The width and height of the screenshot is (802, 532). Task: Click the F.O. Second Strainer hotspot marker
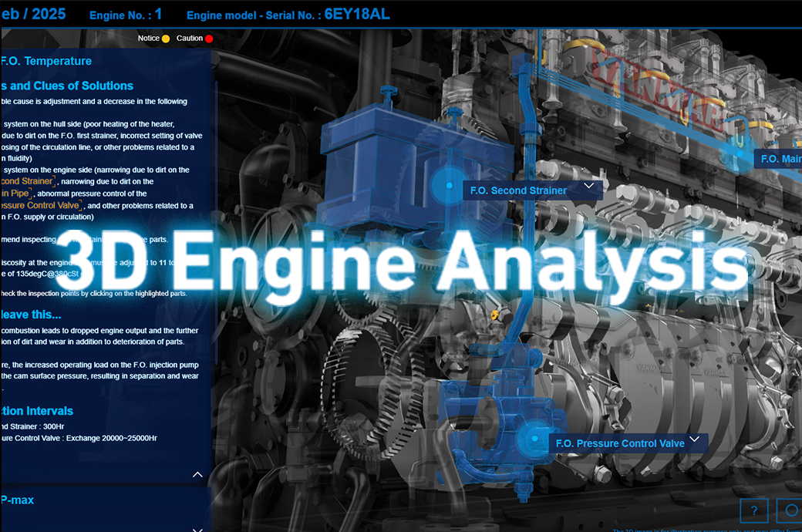(446, 185)
